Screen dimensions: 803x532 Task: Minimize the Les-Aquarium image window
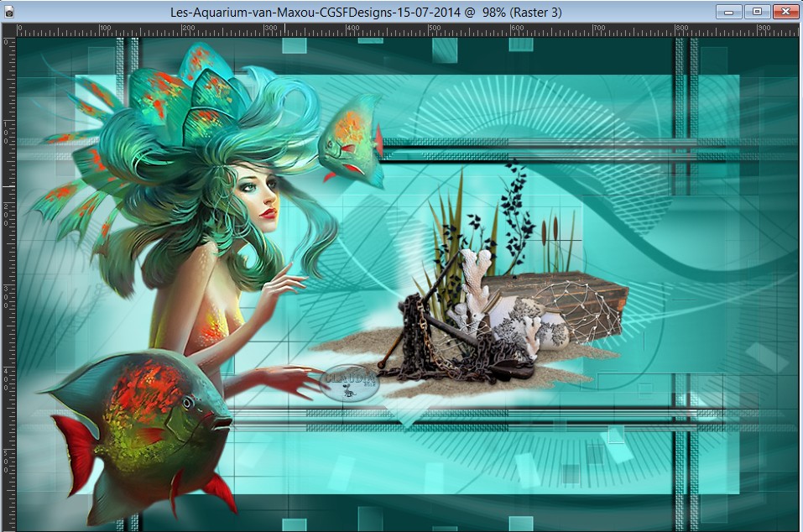tap(728, 12)
